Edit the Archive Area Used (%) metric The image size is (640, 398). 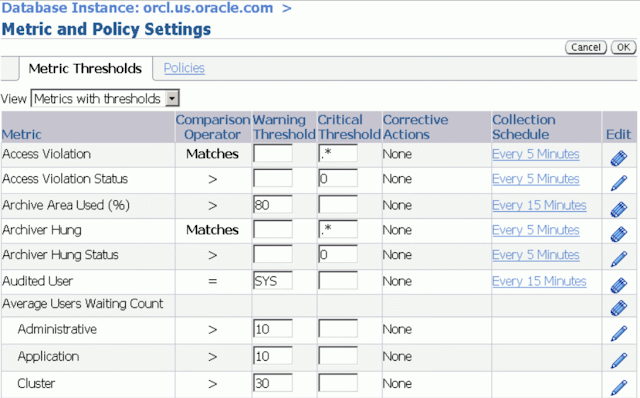click(x=619, y=209)
